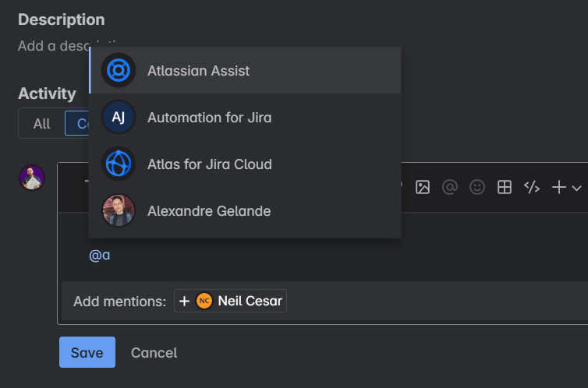The image size is (588, 388).
Task: Insert a code snippet block
Action: tap(532, 187)
